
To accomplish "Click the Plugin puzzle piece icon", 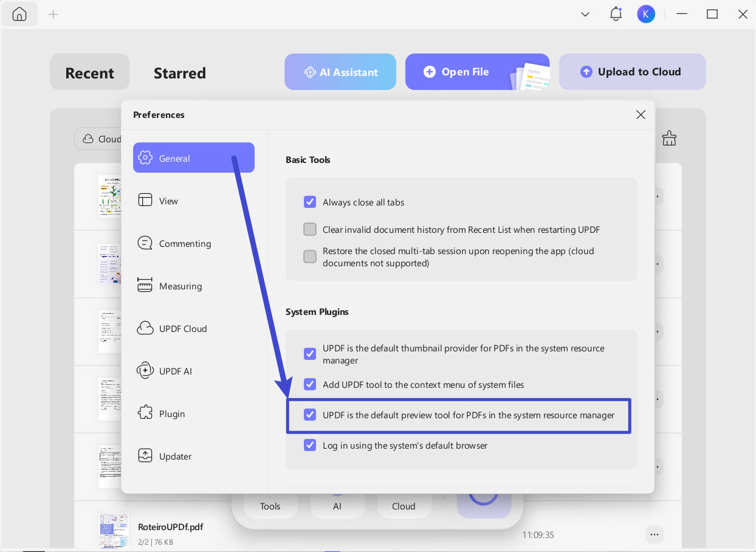I will tap(145, 413).
